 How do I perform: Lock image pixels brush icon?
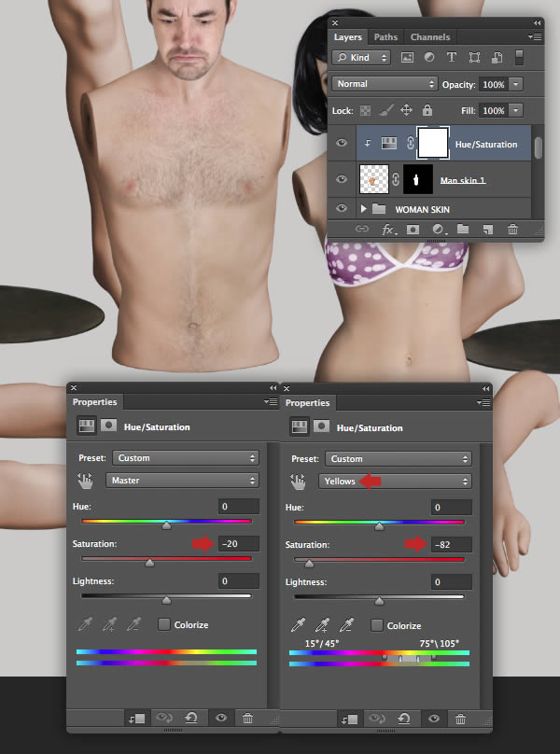[x=385, y=111]
